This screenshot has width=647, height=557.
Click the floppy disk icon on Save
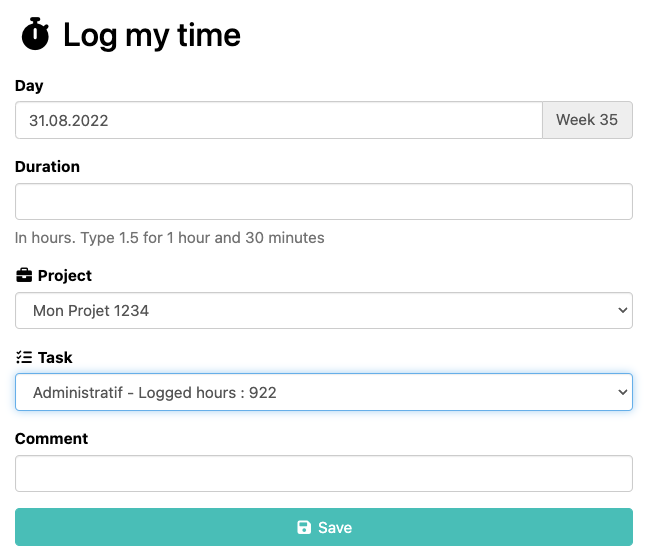click(304, 528)
